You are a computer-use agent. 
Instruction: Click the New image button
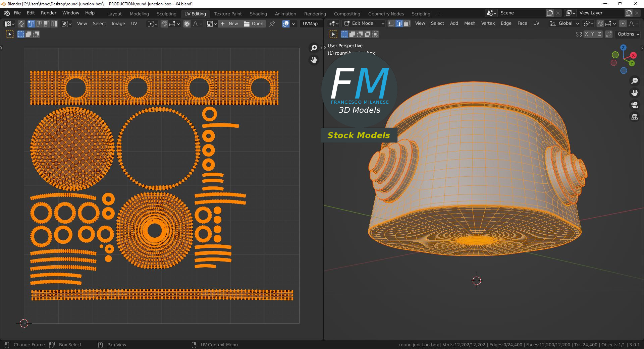pos(229,24)
